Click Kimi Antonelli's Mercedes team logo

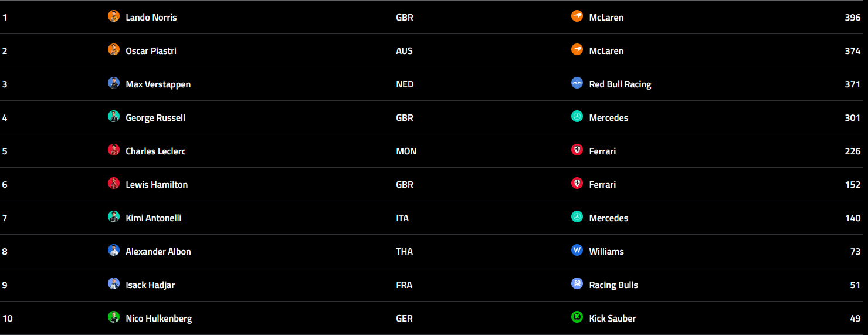pyautogui.click(x=577, y=217)
